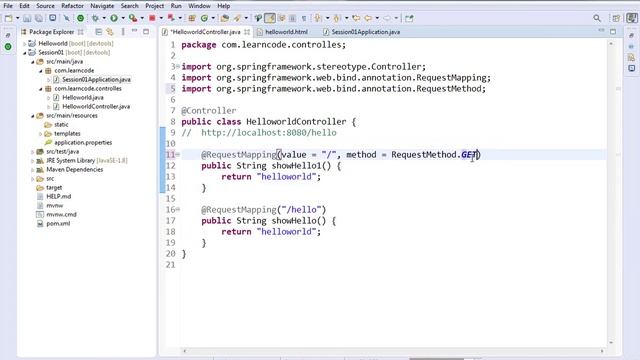Image resolution: width=640 pixels, height=360 pixels.
Task: Click the Last Edit Location icon
Action: 356,18
